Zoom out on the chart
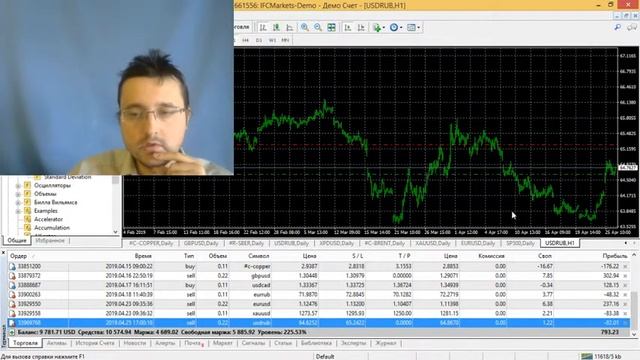The image size is (640, 360). click(318, 27)
